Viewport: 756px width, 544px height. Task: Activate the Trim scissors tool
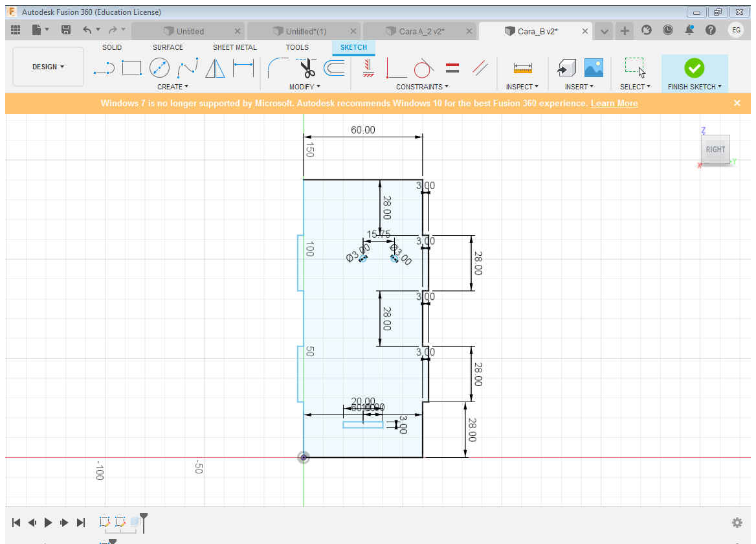(306, 67)
